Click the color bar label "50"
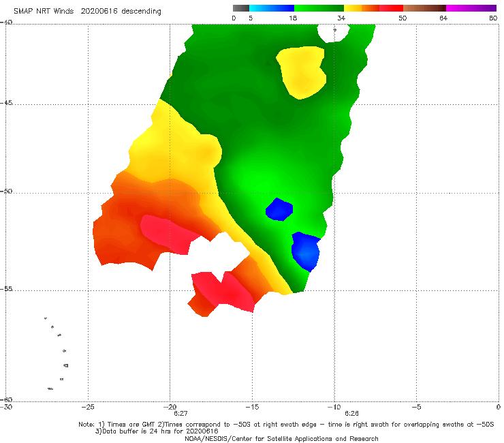Image resolution: width=504 pixels, height=443 pixels. coord(403,18)
